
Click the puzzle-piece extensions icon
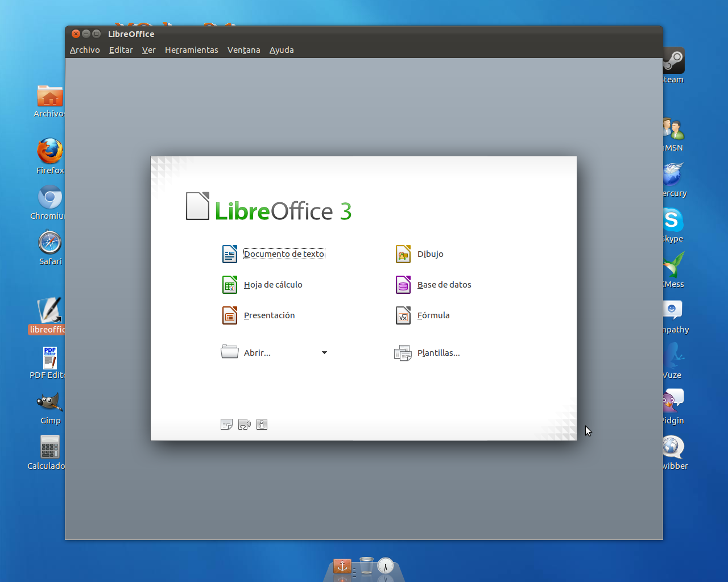(245, 425)
